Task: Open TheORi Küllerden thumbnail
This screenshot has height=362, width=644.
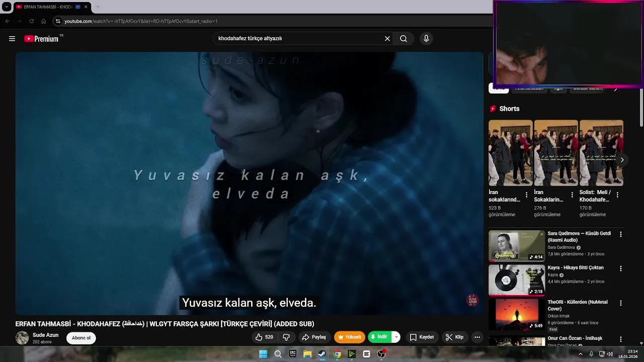Action: (517, 314)
